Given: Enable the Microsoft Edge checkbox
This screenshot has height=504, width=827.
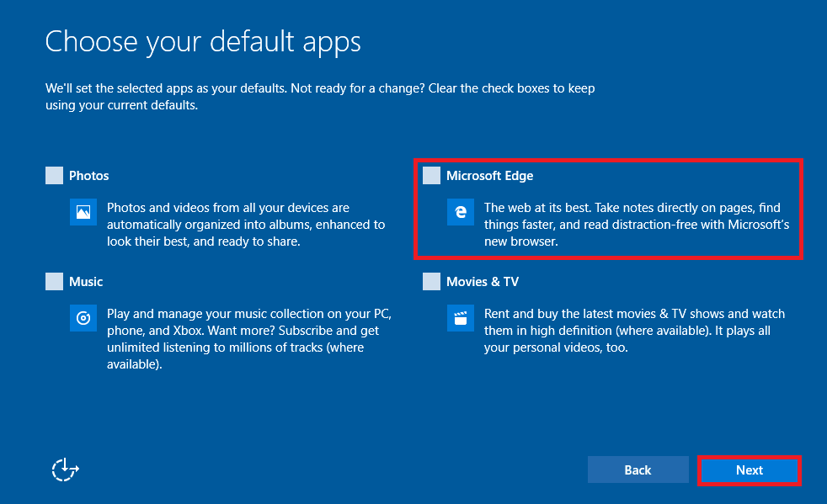Looking at the screenshot, I should pos(431,175).
